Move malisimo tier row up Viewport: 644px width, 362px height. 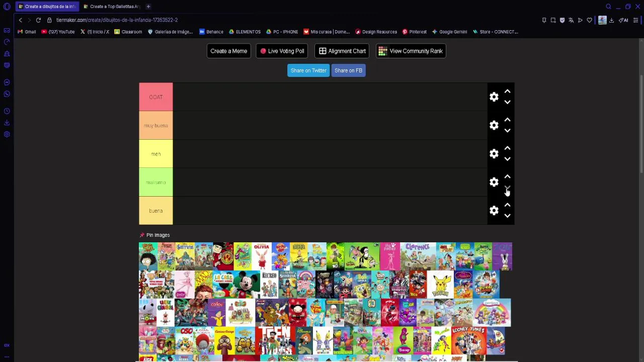(507, 176)
